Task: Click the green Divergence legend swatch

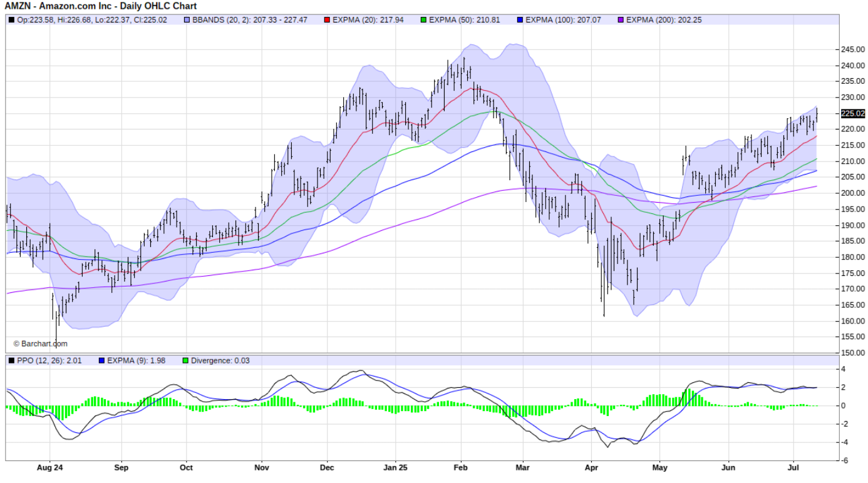Action: coord(185,360)
